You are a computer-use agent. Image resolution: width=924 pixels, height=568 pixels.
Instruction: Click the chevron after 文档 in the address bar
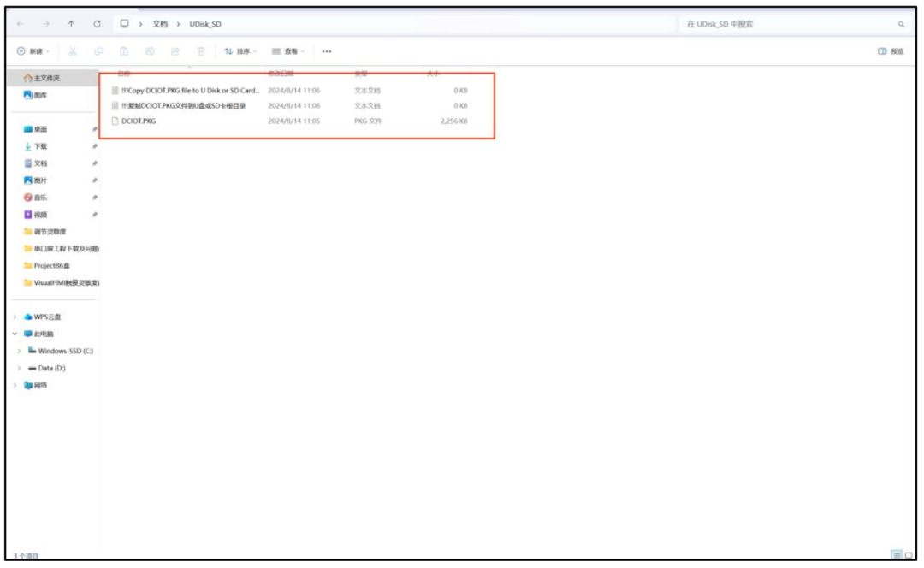point(179,24)
